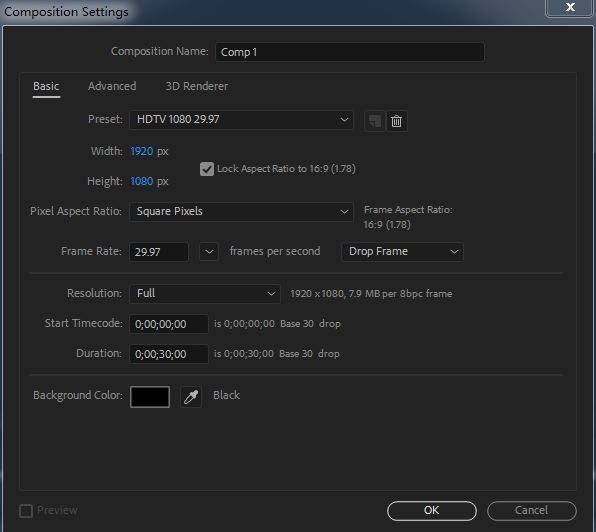Select the Basic tab

point(46,87)
